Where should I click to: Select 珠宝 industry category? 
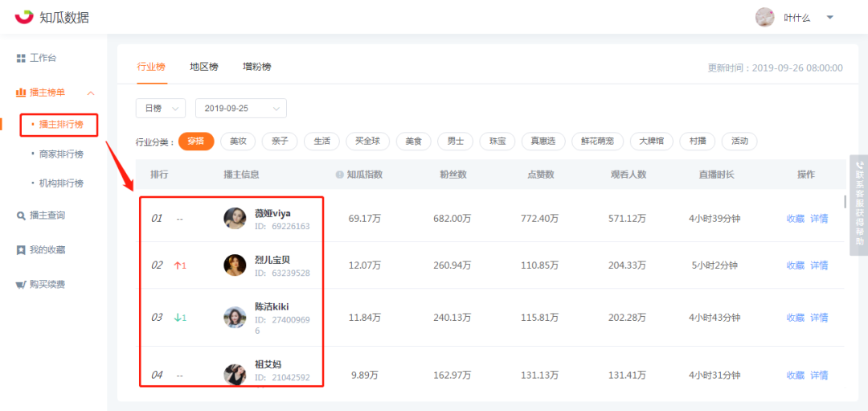click(x=497, y=142)
